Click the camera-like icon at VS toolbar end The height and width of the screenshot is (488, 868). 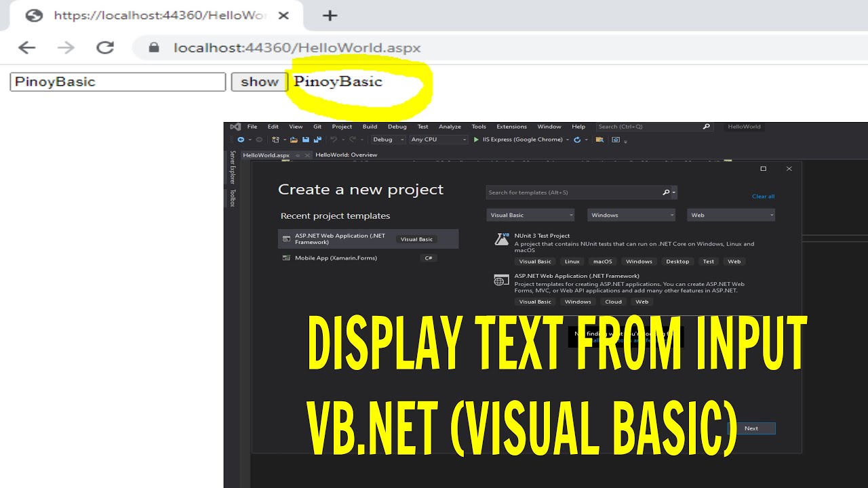click(x=616, y=140)
